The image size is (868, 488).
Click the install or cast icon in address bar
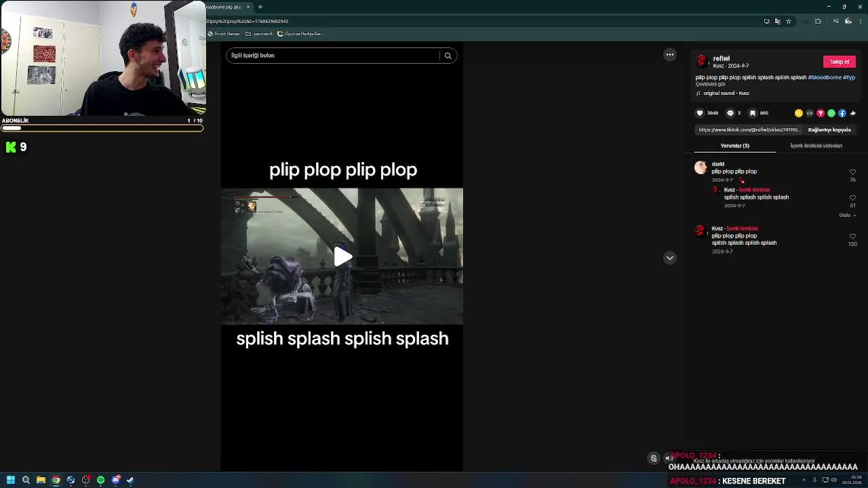766,21
